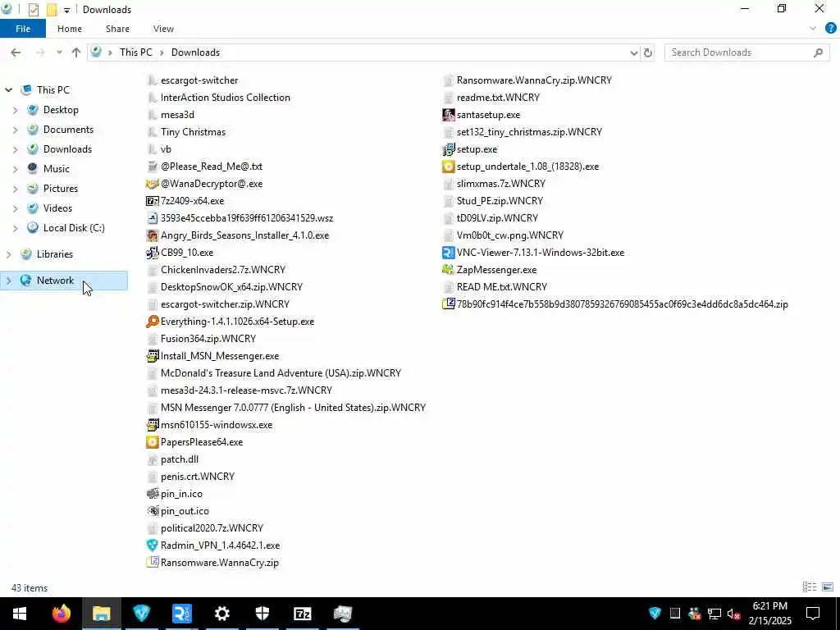Expand the ribbon chevron
The width and height of the screenshot is (840, 630).
pyautogui.click(x=813, y=29)
